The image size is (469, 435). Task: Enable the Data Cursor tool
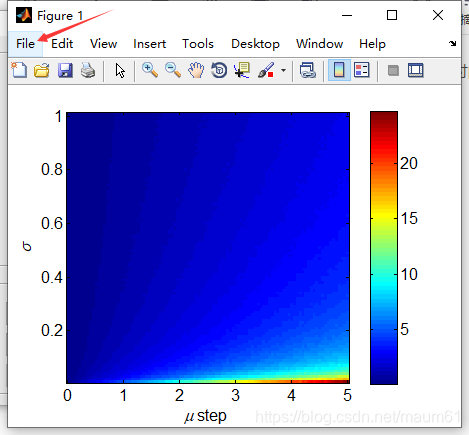click(x=242, y=70)
